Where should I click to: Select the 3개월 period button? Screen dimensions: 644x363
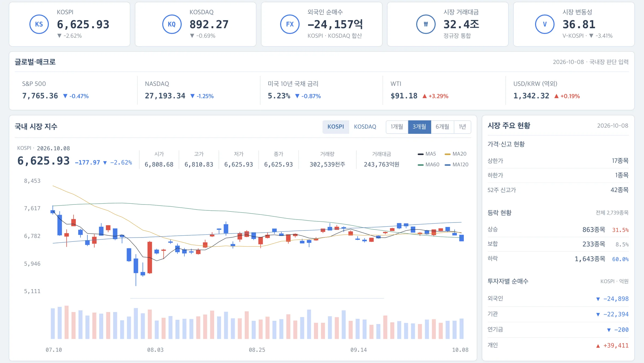419,127
